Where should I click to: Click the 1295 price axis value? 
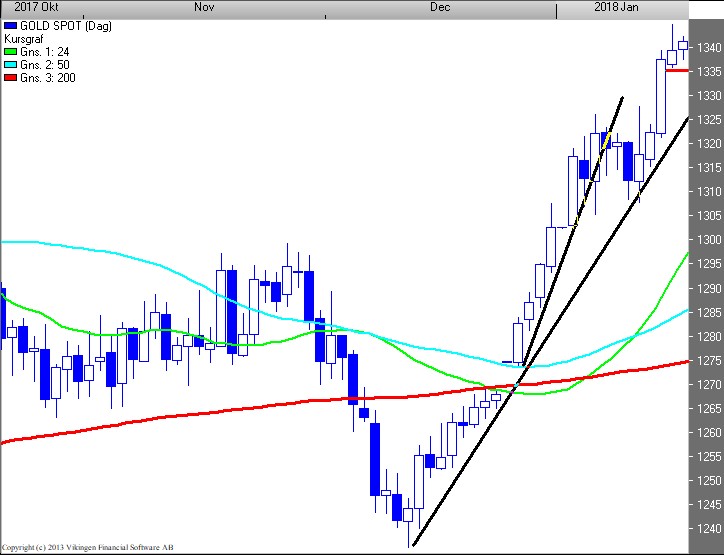click(709, 264)
